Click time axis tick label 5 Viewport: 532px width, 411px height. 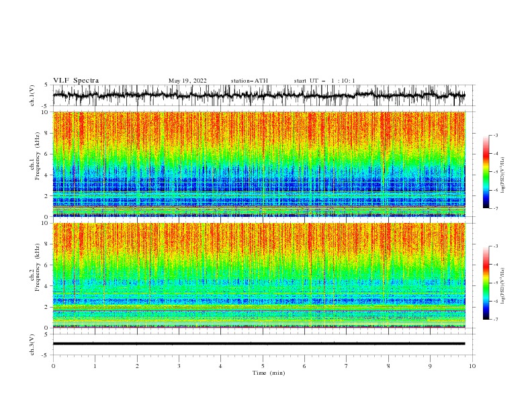[x=263, y=366]
